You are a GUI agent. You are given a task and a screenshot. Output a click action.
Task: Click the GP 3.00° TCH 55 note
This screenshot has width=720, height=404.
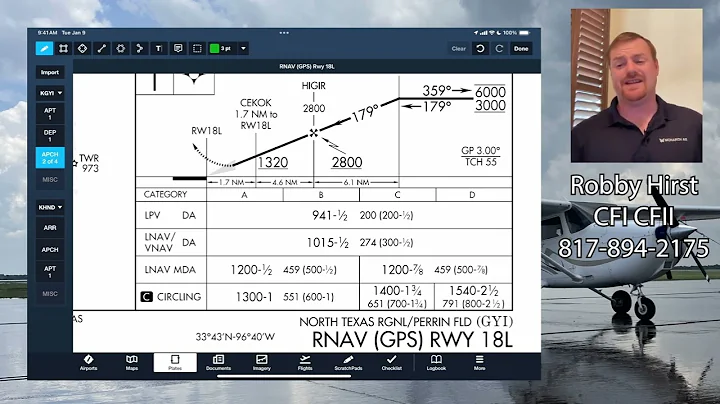480,156
